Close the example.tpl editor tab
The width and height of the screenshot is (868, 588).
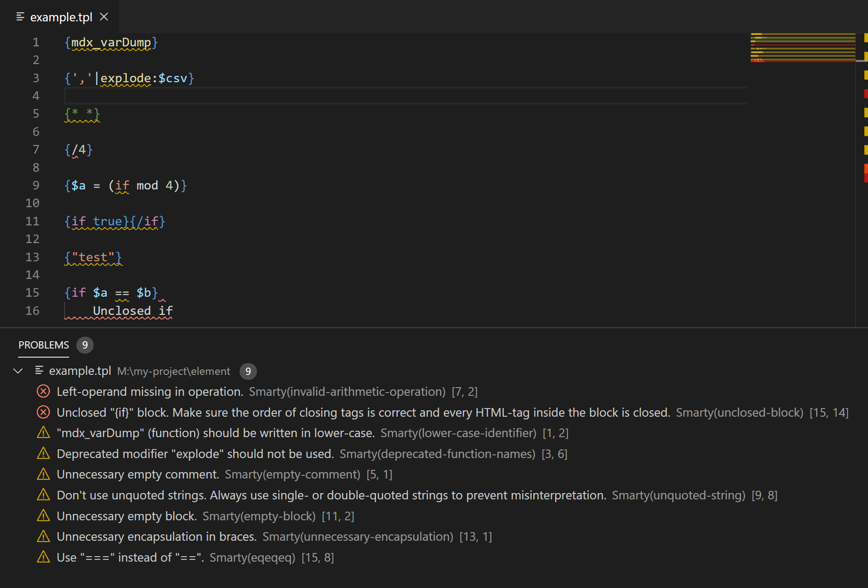[x=104, y=17]
